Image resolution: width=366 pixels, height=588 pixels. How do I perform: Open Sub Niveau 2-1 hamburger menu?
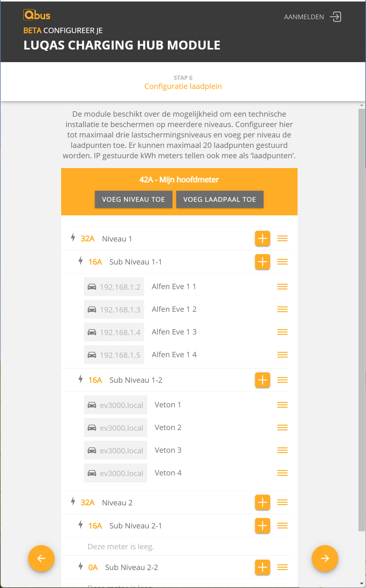pyautogui.click(x=282, y=526)
